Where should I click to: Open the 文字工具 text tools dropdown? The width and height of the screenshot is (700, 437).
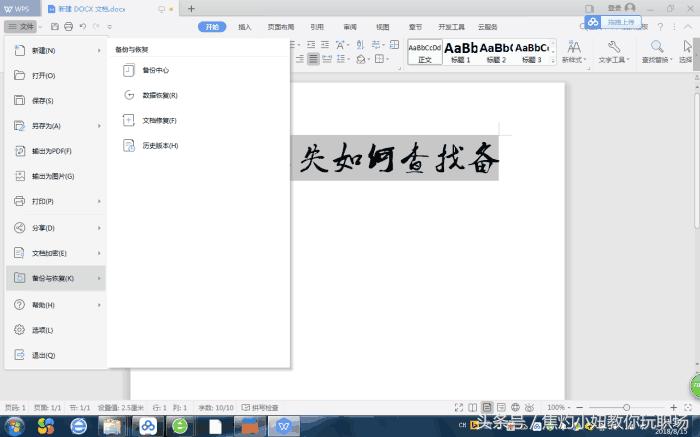click(x=614, y=52)
